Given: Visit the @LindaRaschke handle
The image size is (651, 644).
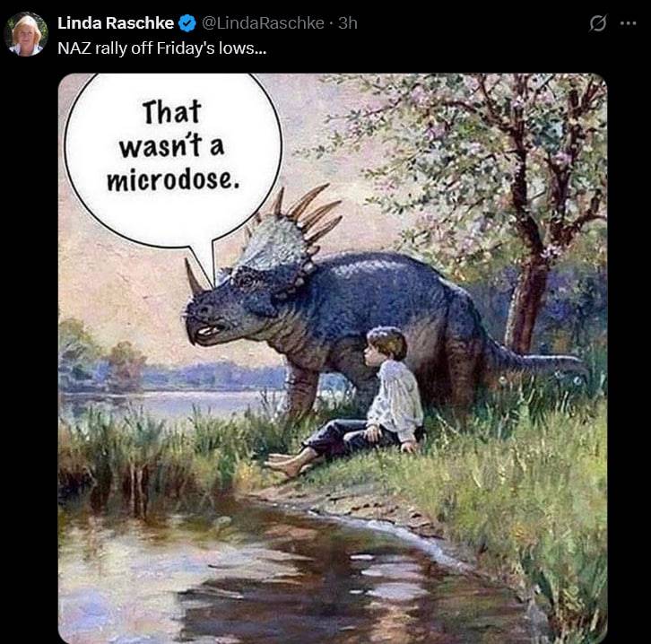Looking at the screenshot, I should (x=263, y=23).
